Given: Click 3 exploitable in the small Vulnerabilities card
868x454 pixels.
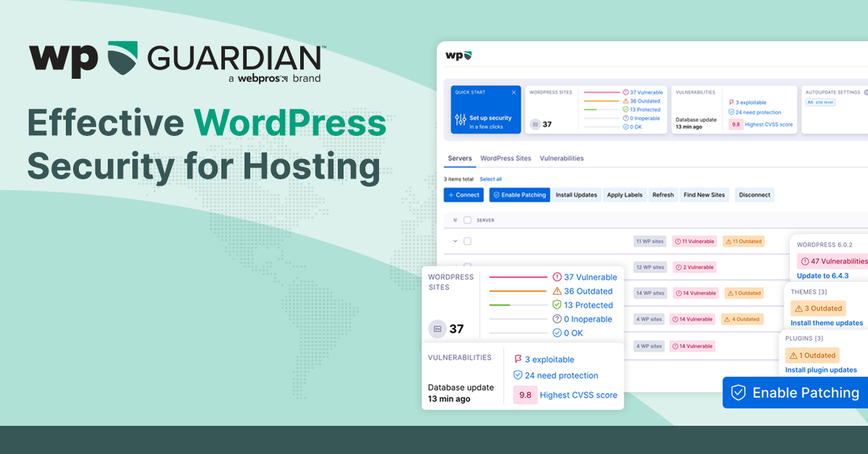Looking at the screenshot, I should point(747,103).
